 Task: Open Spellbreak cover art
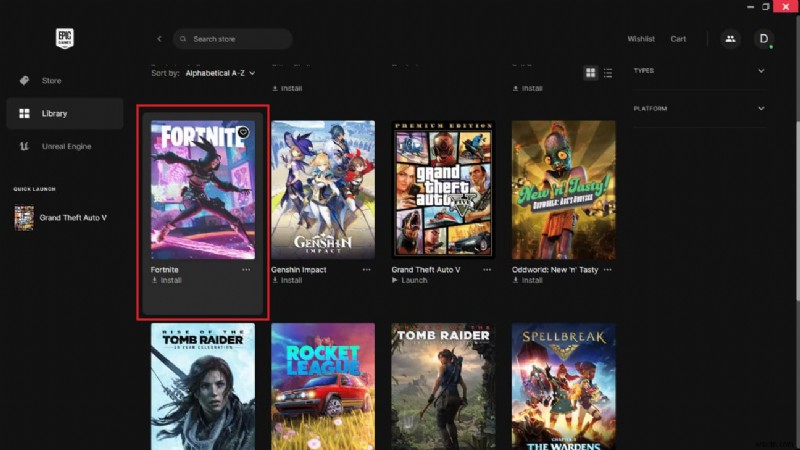point(564,386)
